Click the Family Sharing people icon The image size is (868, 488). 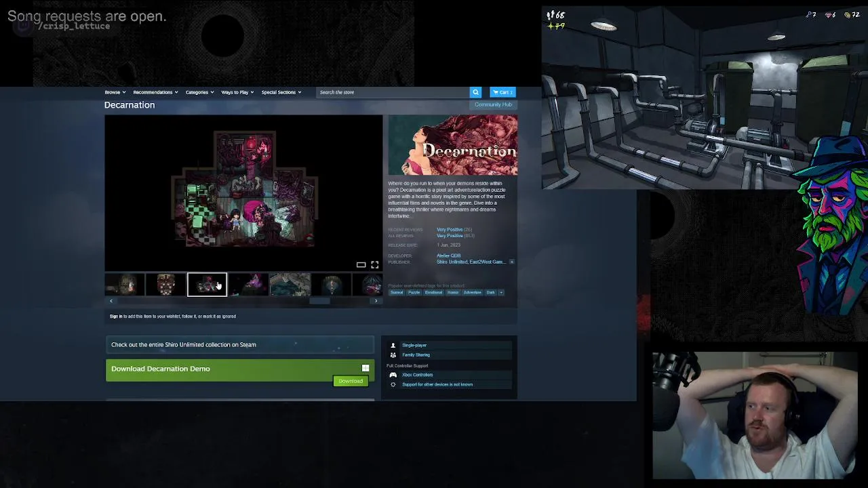pyautogui.click(x=393, y=355)
